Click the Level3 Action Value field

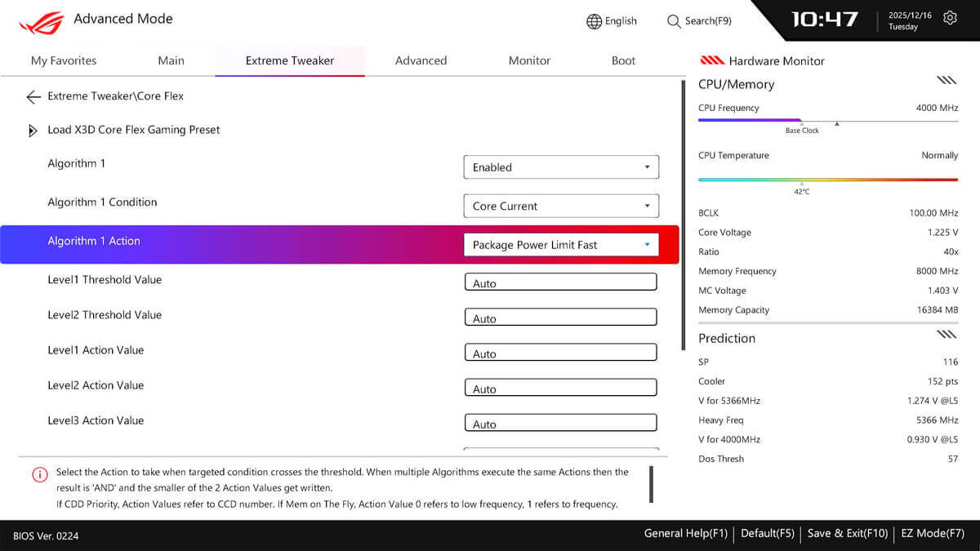pos(561,424)
